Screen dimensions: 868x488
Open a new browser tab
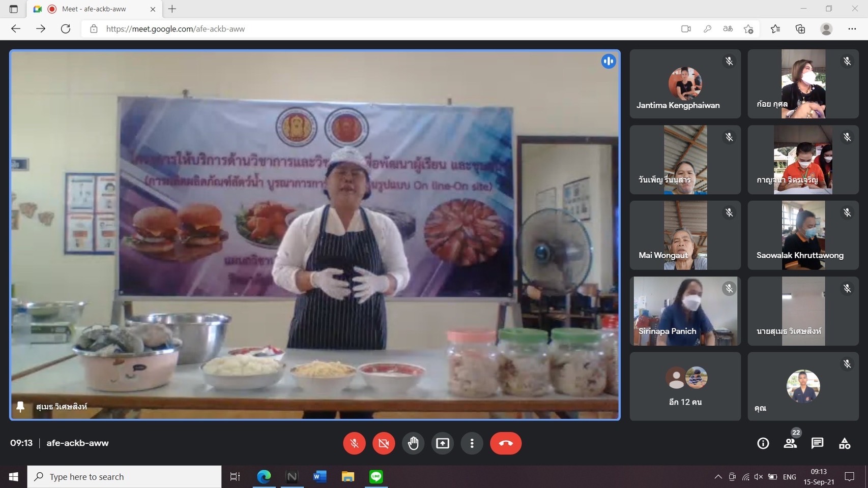tap(172, 9)
